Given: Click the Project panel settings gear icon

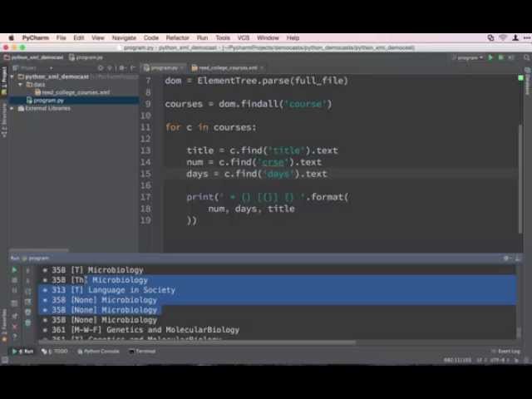Looking at the screenshot, I should coord(122,68).
